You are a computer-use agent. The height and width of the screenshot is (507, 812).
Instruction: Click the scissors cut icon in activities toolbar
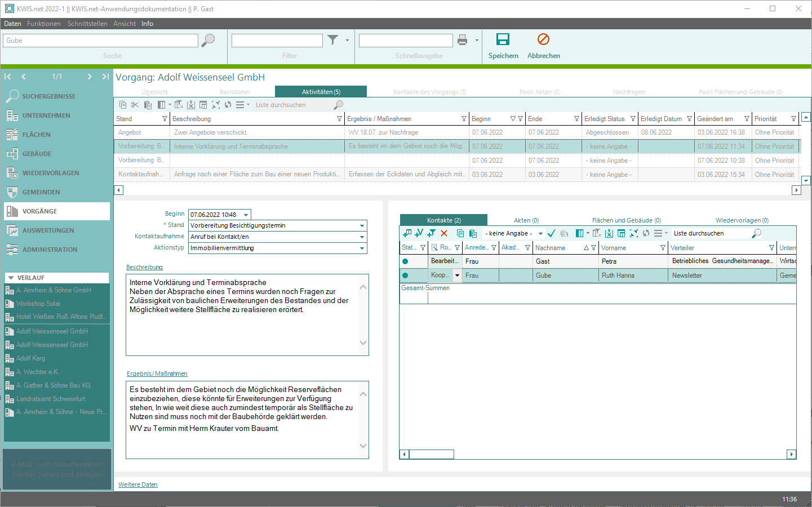(x=135, y=105)
